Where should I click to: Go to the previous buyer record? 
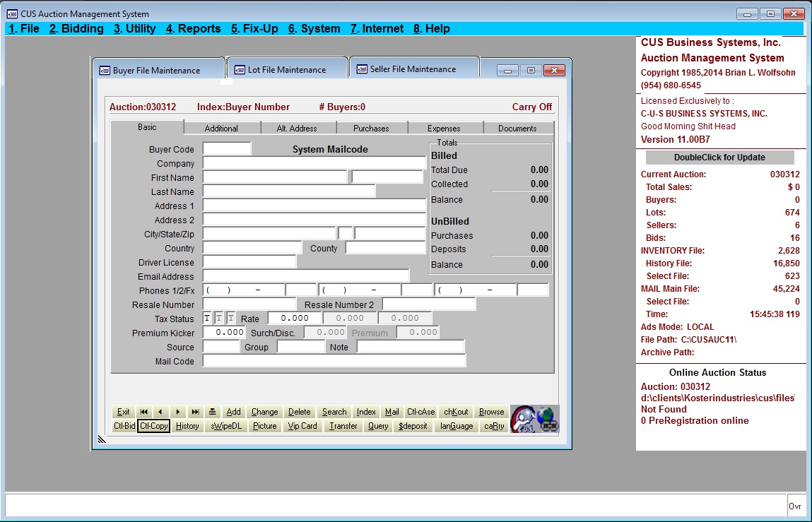point(160,412)
